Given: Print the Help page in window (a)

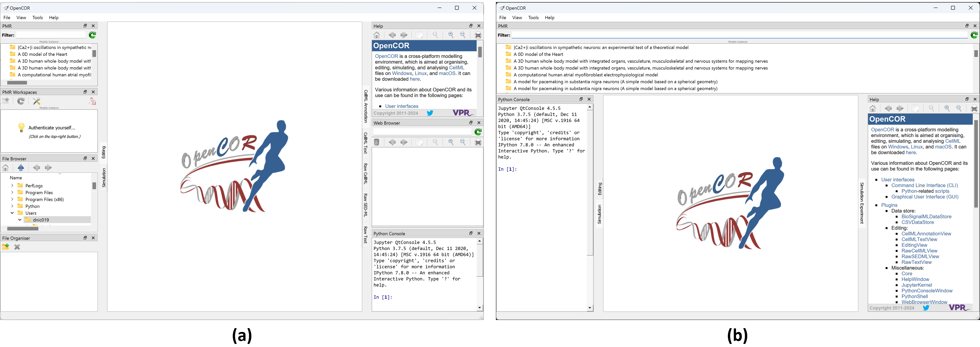Looking at the screenshot, I should click(x=478, y=35).
